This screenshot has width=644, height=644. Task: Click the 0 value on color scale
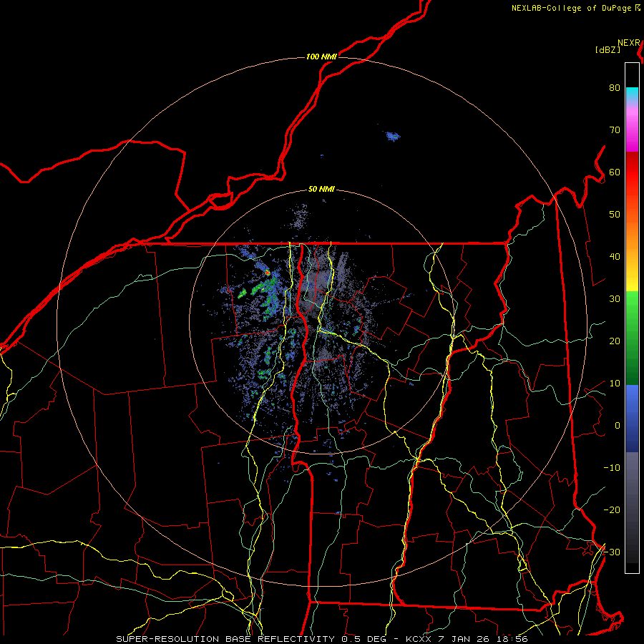[x=618, y=426]
